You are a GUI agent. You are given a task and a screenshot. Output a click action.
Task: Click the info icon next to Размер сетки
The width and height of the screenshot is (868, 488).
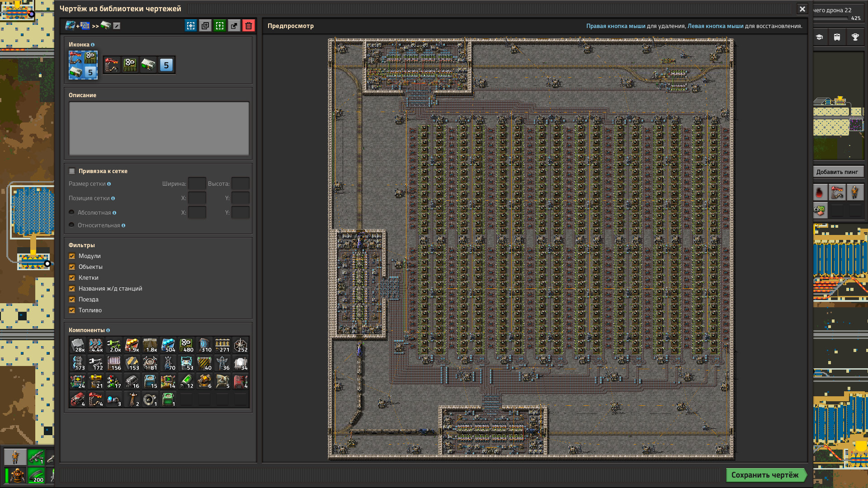[x=109, y=184]
